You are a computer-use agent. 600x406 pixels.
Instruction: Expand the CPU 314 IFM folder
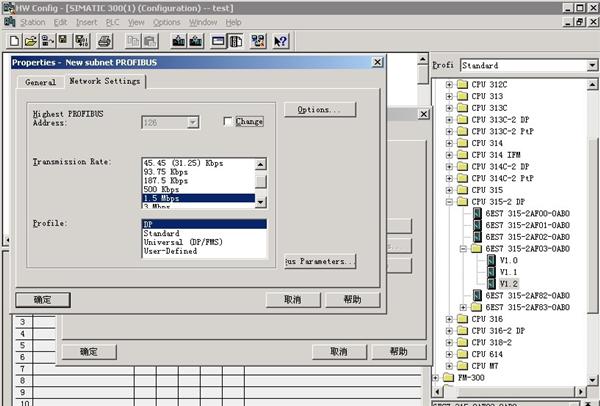coord(449,155)
